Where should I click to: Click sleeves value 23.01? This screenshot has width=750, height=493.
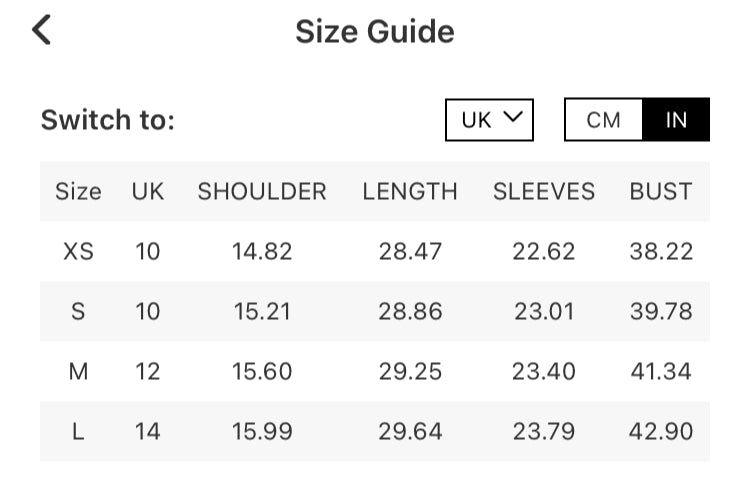[x=544, y=312]
